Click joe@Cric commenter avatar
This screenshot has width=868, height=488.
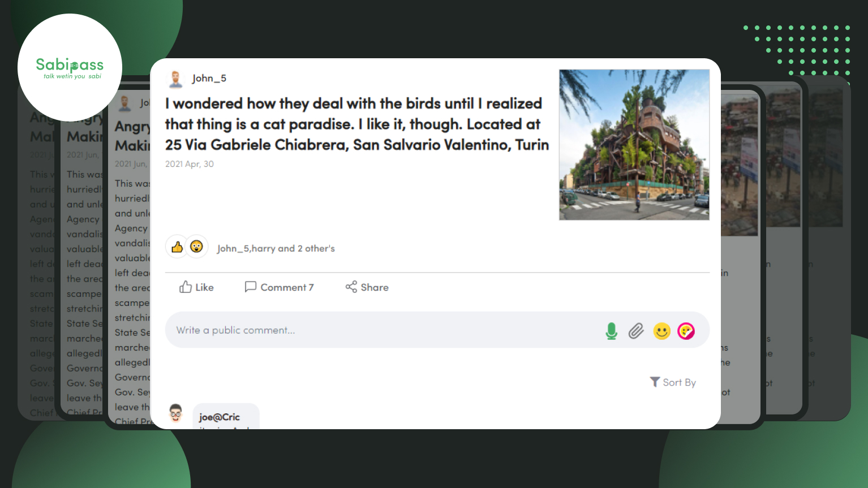[x=176, y=414]
